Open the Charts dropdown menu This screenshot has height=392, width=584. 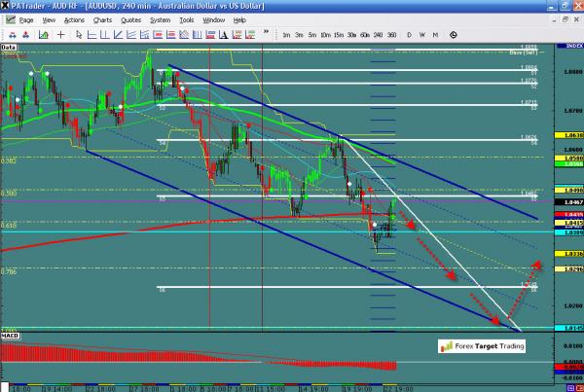(102, 19)
